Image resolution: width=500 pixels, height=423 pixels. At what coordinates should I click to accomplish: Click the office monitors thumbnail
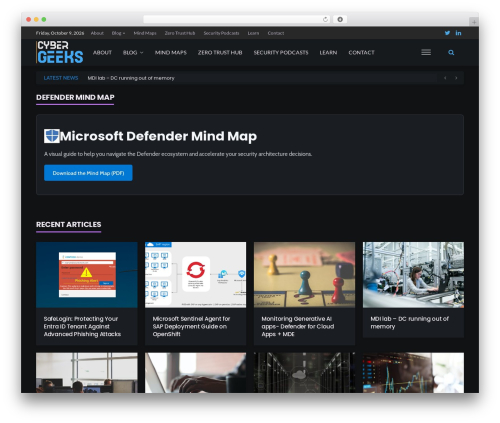coord(87,373)
